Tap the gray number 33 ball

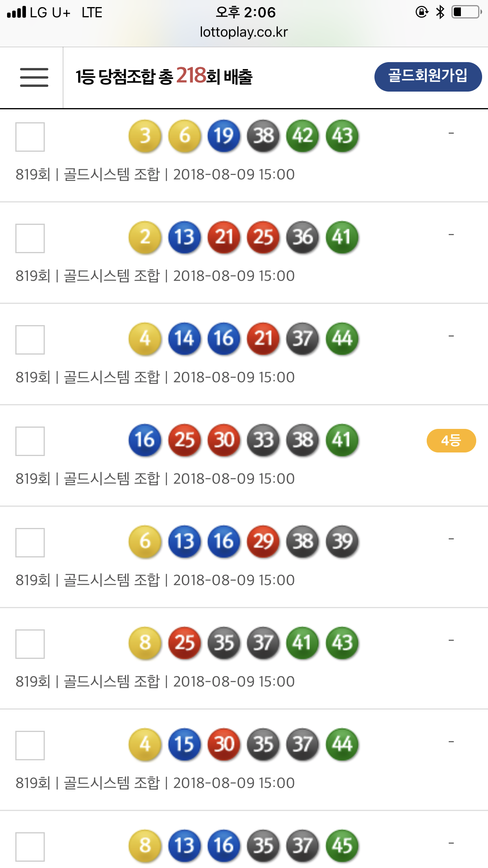coord(263,440)
